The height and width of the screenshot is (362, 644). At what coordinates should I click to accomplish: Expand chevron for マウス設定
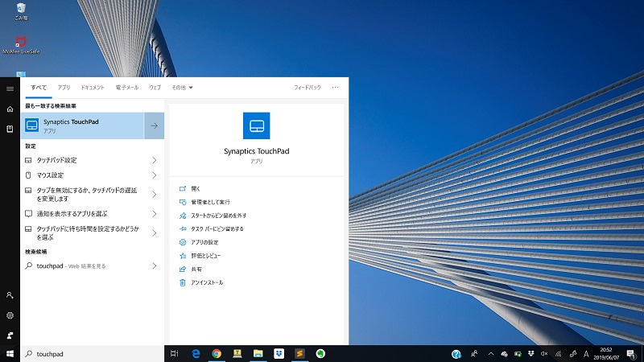click(154, 175)
